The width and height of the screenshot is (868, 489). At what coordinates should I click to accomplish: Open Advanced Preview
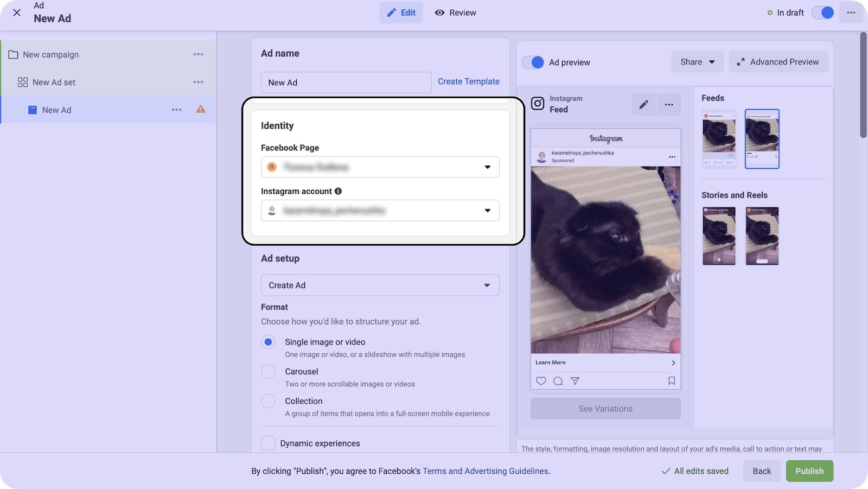tap(778, 62)
